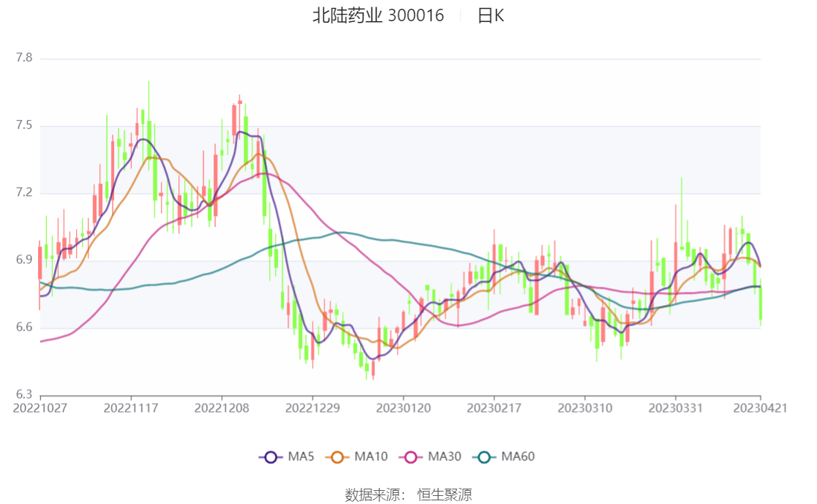Click the chart title 北陆药业 300016
This screenshot has width=817, height=504.
tap(378, 15)
